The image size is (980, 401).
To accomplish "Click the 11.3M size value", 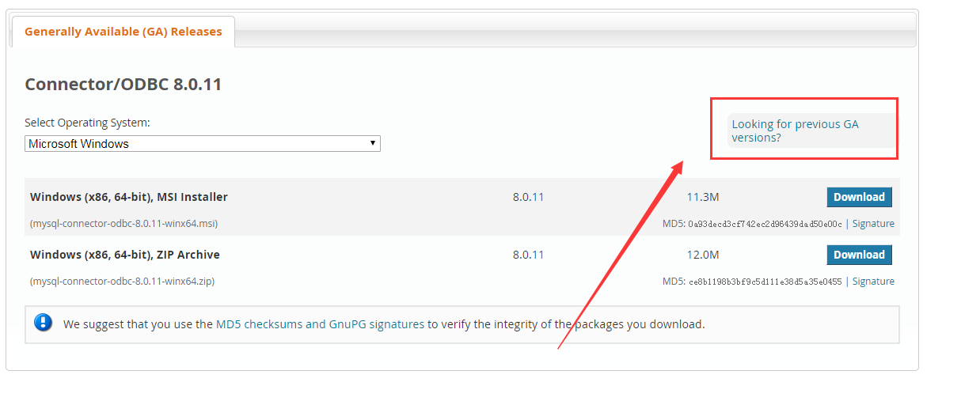I will [x=703, y=197].
